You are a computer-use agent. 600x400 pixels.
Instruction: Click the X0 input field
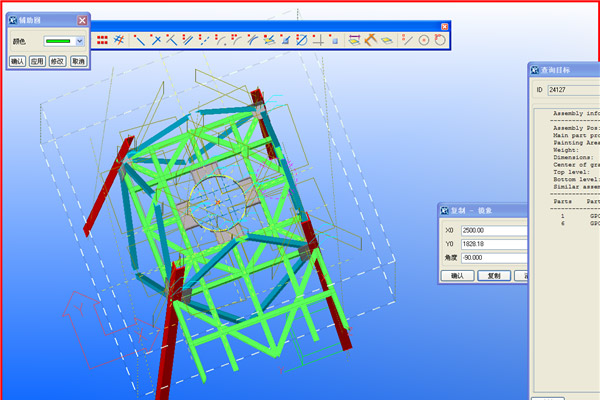coord(496,230)
